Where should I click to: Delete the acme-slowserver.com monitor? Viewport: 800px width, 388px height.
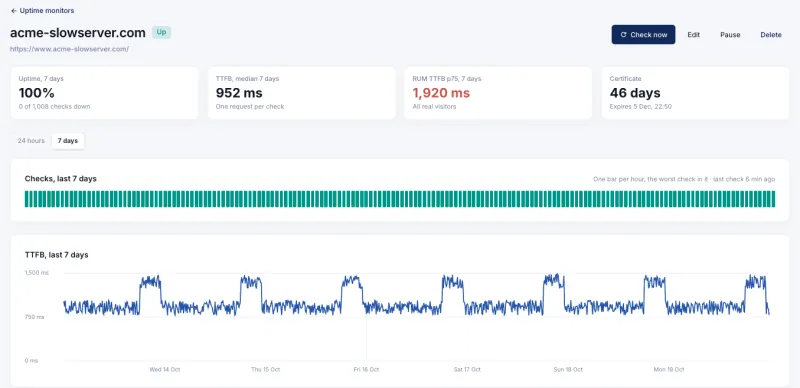771,35
